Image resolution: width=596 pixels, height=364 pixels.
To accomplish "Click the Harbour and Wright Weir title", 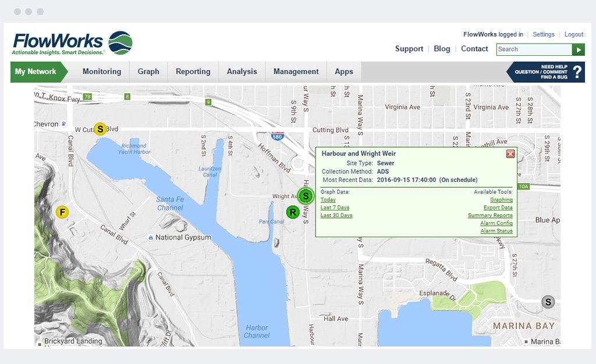I will (359, 154).
